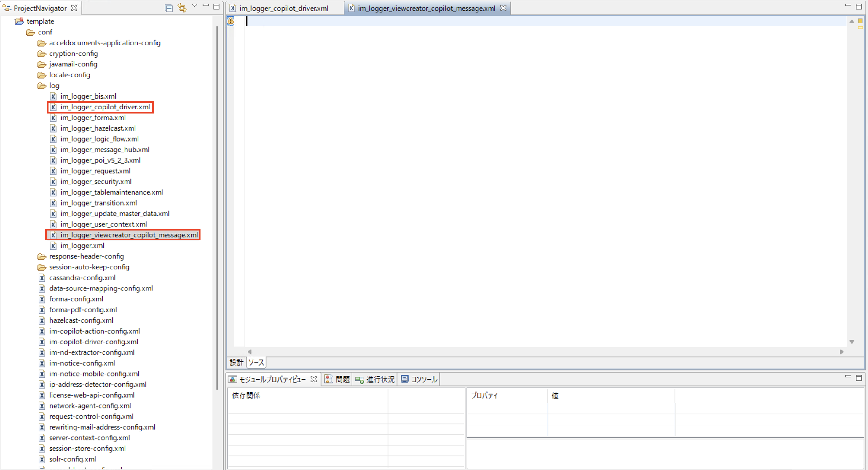This screenshot has height=470, width=868.
Task: Select session-store-config.xml
Action: 87,449
